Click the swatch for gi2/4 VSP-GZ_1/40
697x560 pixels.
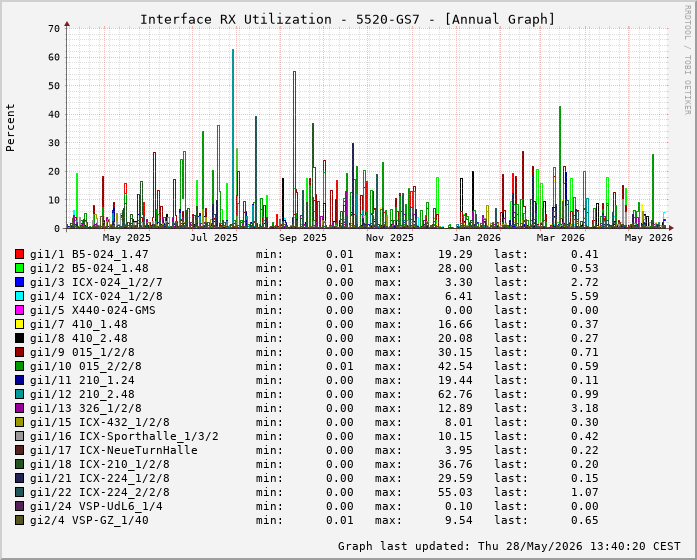[19, 520]
